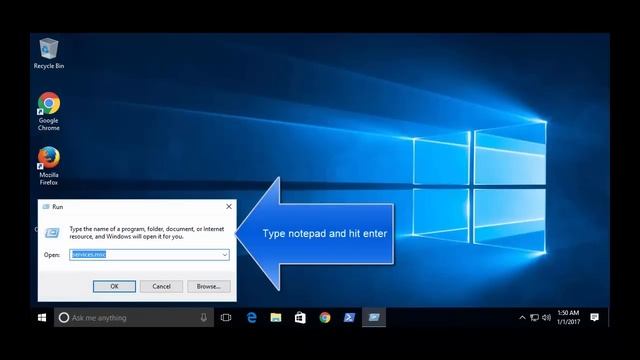The image size is (640, 360).
Task: Show hidden system tray icons
Action: pos(522,318)
